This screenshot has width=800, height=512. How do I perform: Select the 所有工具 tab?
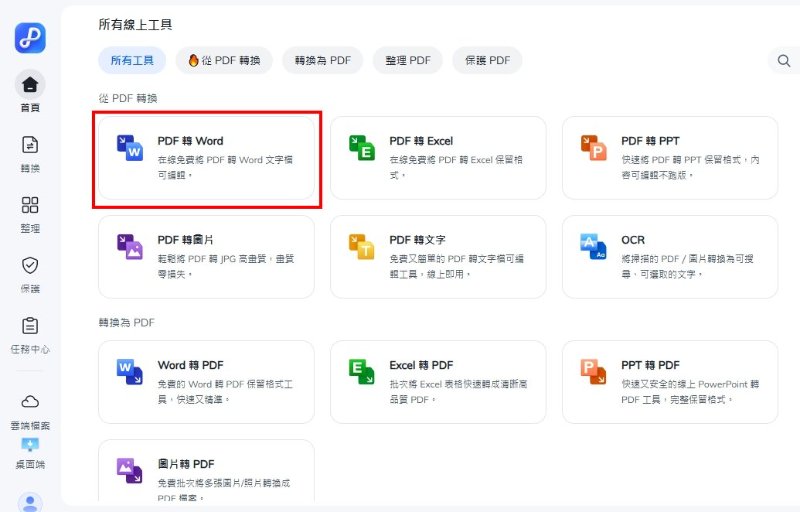(132, 61)
